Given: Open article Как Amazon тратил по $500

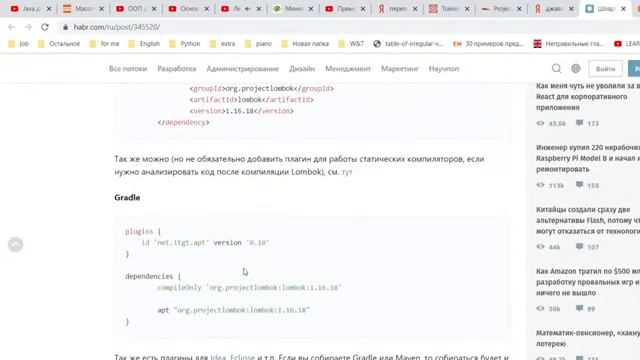Looking at the screenshot, I should [588, 282].
